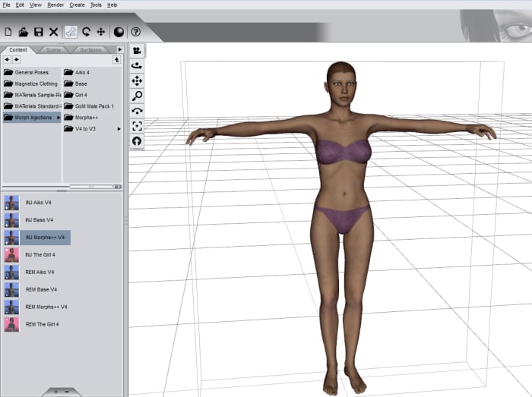The width and height of the screenshot is (532, 397).
Task: Open the Base folder
Action: coord(75,83)
